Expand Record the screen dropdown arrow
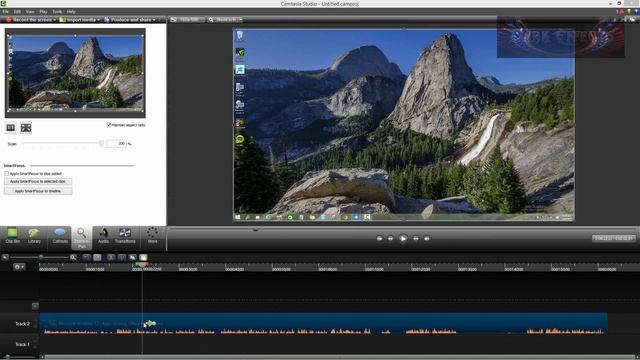Image resolution: width=640 pixels, height=360 pixels. 55,20
